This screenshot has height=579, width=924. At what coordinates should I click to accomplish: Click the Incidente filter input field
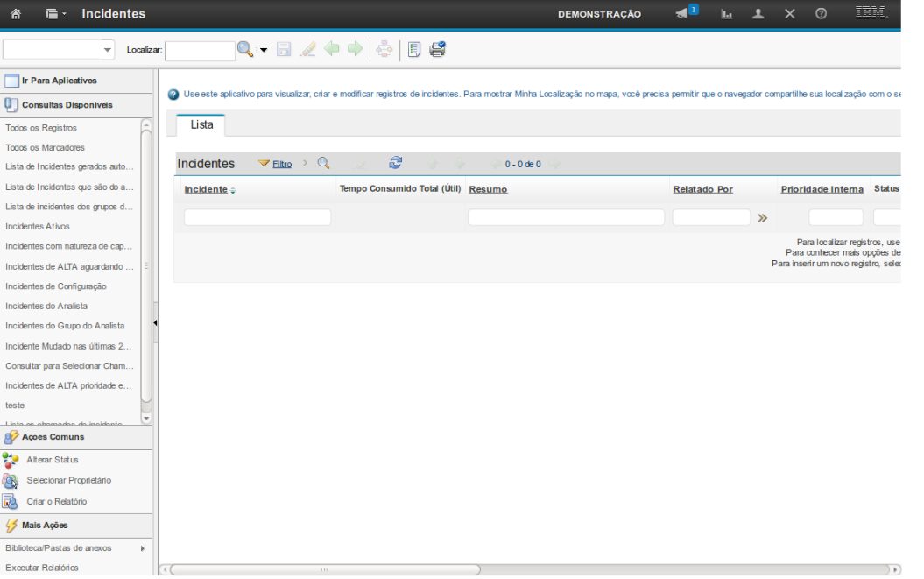click(x=257, y=217)
